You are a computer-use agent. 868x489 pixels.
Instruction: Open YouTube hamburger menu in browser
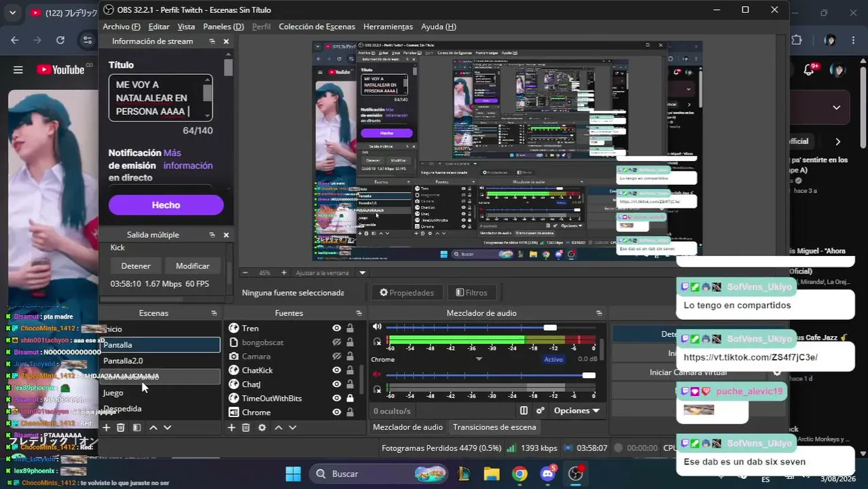click(x=18, y=70)
